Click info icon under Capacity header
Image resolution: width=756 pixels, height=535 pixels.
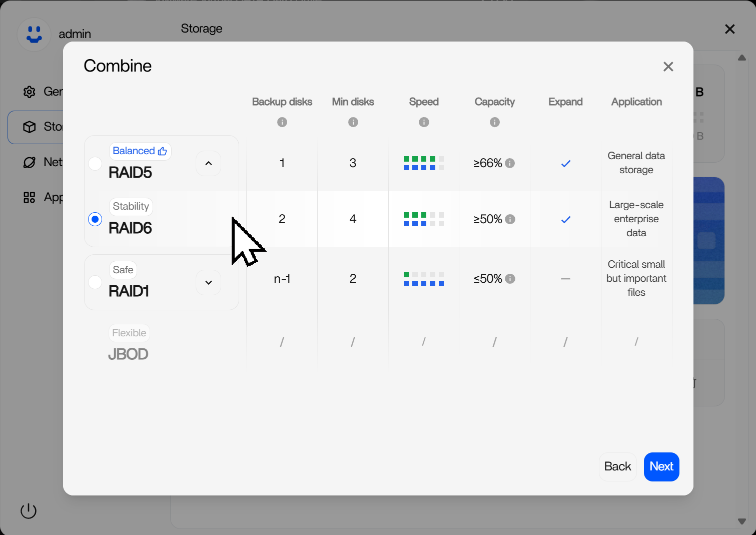coord(495,122)
